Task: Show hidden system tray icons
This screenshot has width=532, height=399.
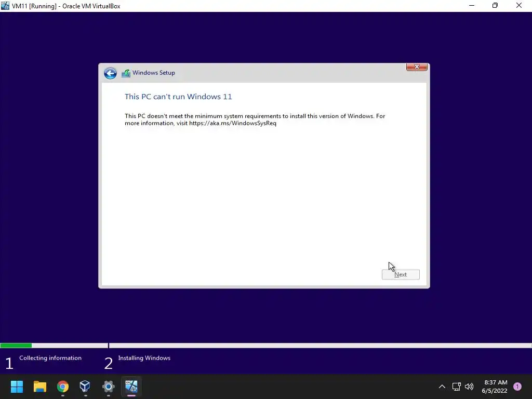Action: click(442, 387)
